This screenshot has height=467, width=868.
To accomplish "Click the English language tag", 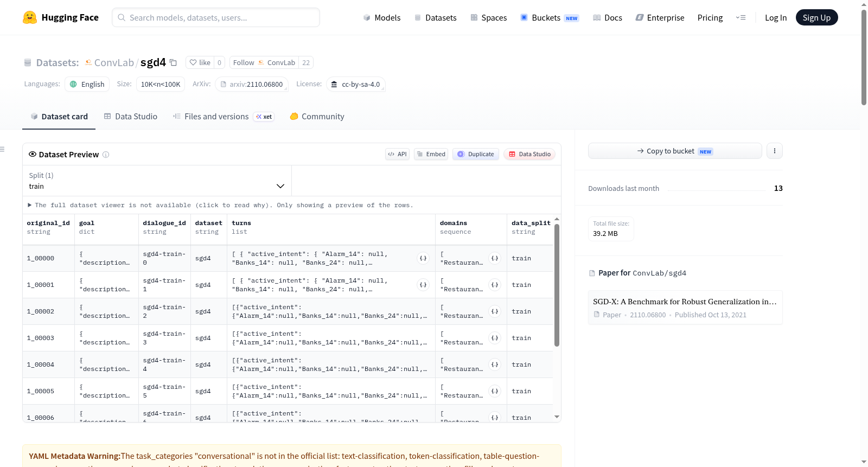I will click(87, 84).
